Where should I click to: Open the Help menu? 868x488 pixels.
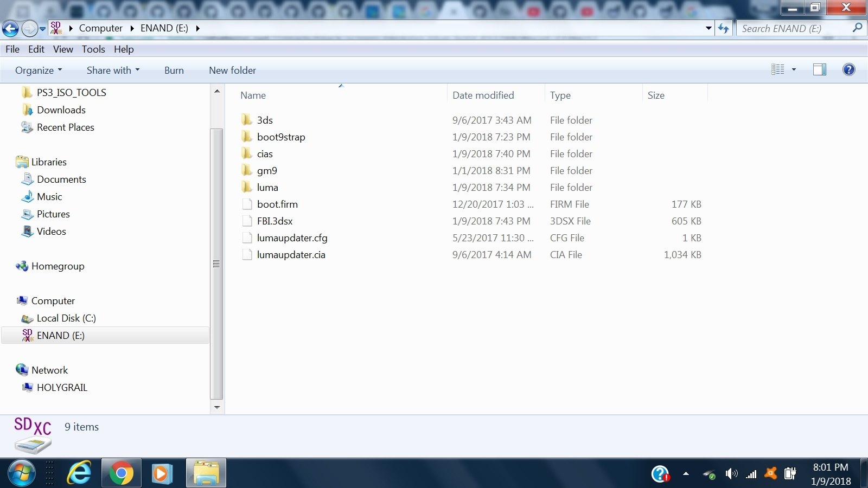[x=124, y=49]
